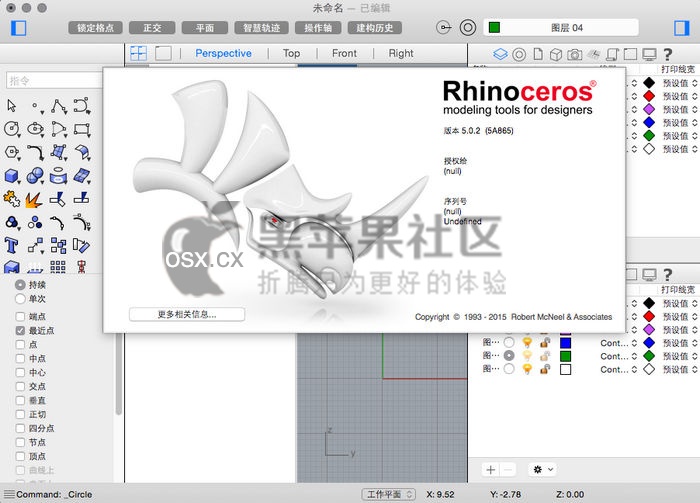Screen dimensions: 700x503
Task: Open the camera named-views icon in upper panel
Action: click(575, 55)
